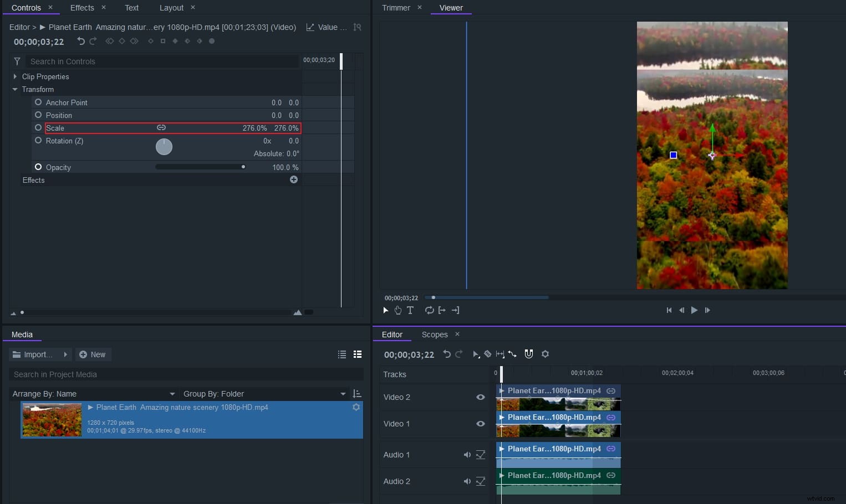
Task: Open the timeline settings gear icon
Action: pyautogui.click(x=545, y=354)
